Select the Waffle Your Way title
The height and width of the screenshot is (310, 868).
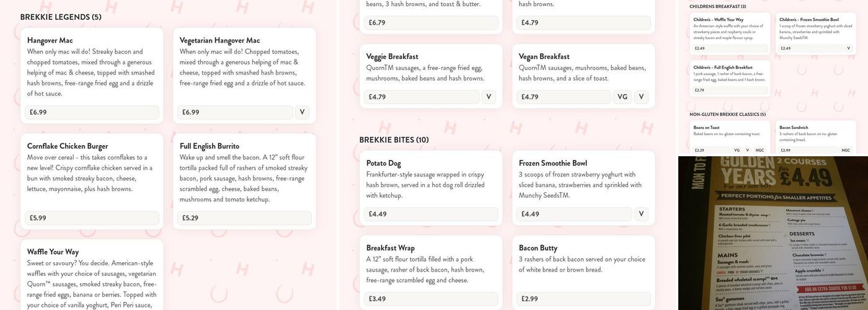click(x=53, y=252)
